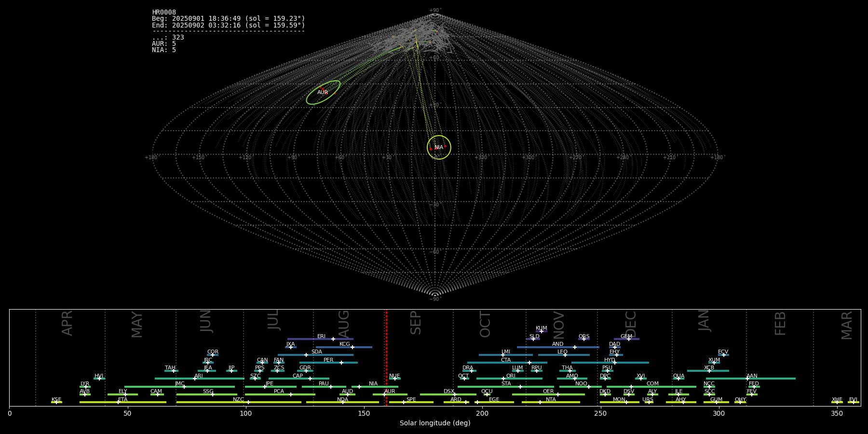
Task: Click the sporadic count line reading 323
Action: click(x=168, y=38)
